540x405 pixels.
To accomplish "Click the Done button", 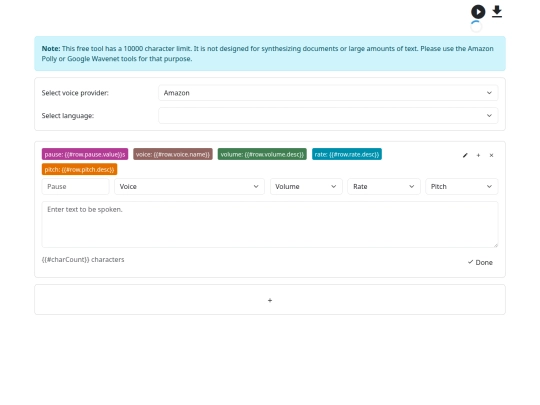I will [480, 262].
